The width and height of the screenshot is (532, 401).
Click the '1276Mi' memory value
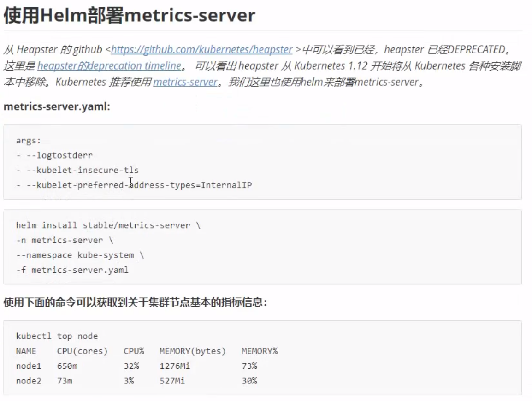pos(175,366)
